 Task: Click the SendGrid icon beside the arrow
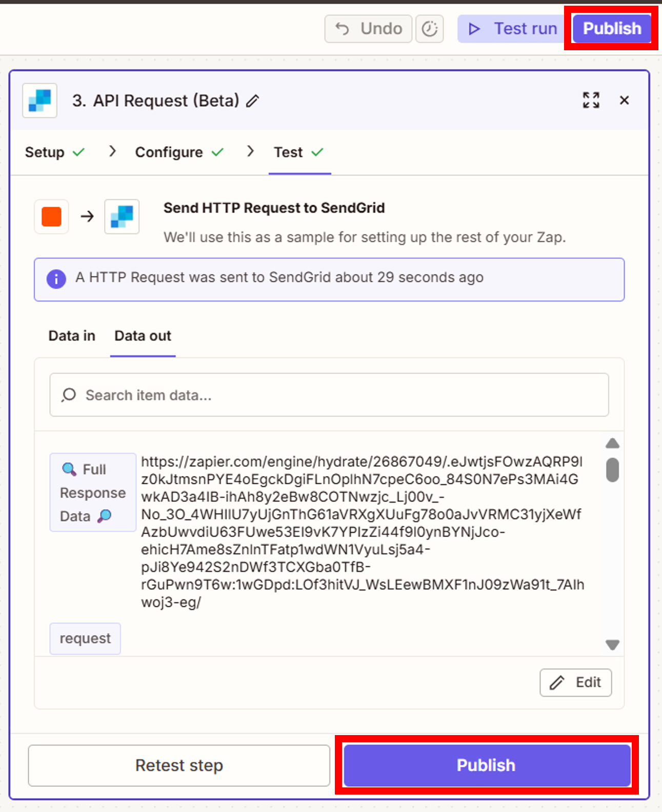tap(122, 216)
